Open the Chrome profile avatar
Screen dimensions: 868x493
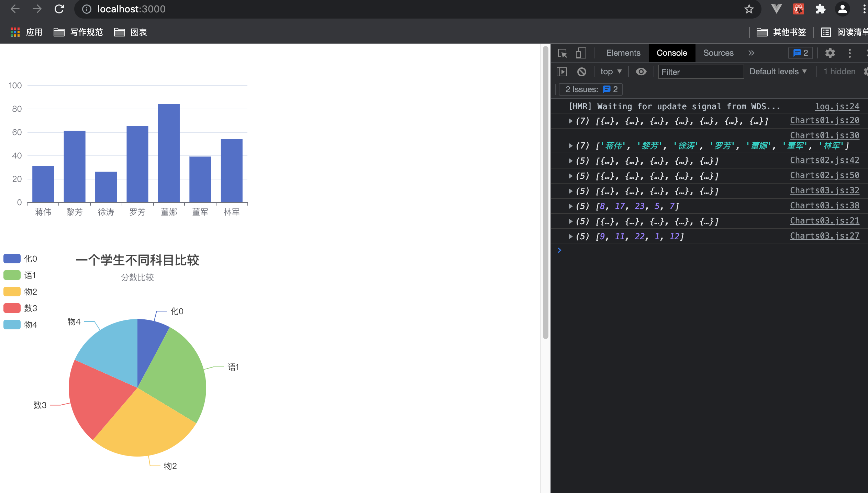pyautogui.click(x=843, y=9)
